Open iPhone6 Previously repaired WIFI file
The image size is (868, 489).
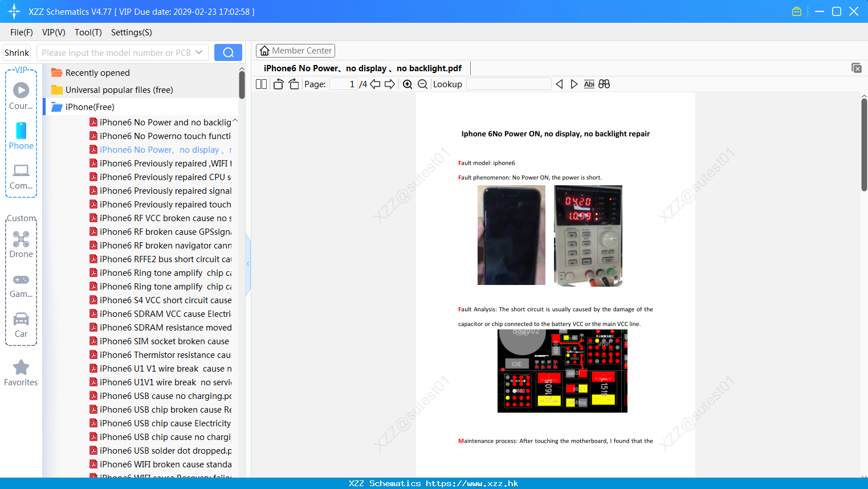click(160, 164)
